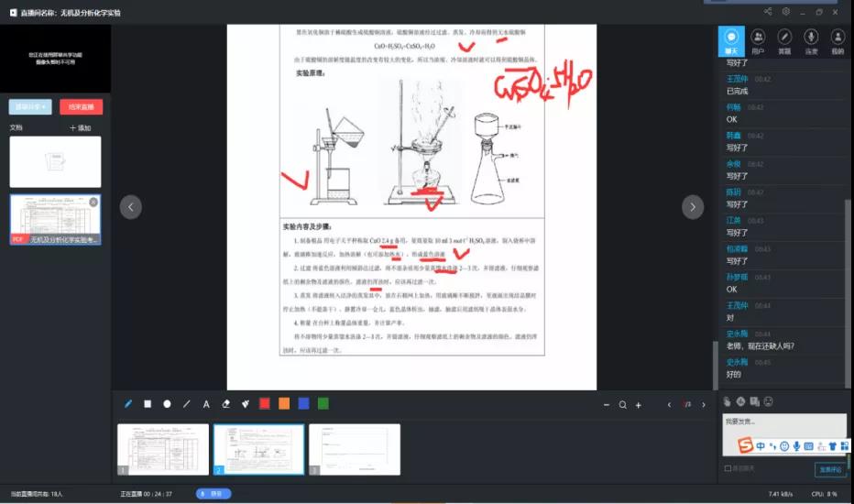This screenshot has height=504, width=854.
Task: Pick the red pen color
Action: coord(265,404)
